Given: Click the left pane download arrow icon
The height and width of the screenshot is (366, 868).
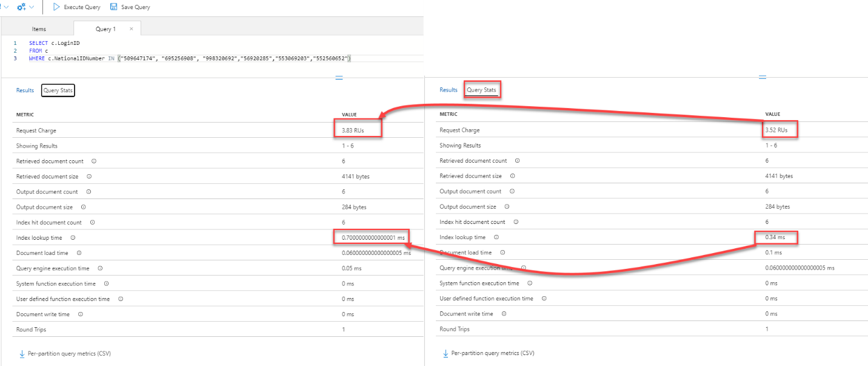Looking at the screenshot, I should click(x=21, y=353).
